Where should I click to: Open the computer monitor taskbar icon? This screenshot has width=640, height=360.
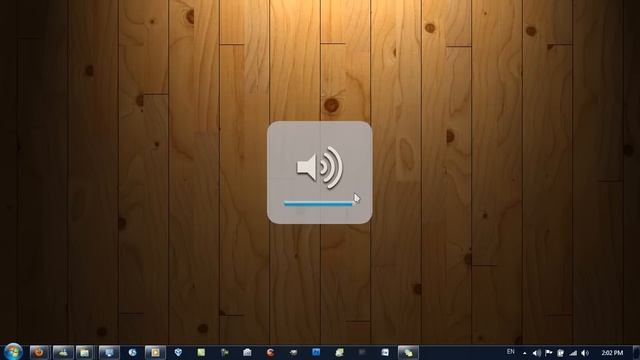tap(109, 352)
